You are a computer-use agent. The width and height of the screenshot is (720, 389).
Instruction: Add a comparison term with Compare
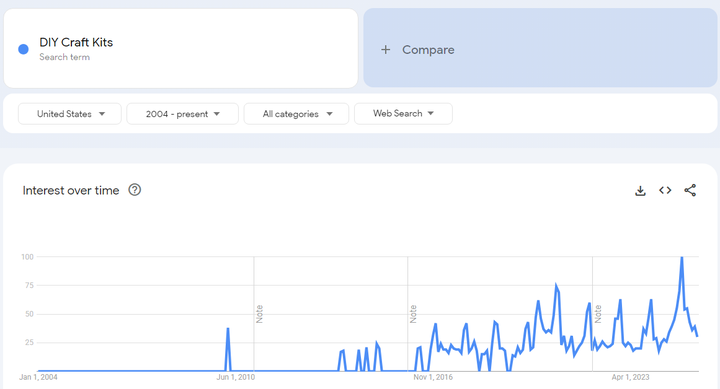(540, 48)
